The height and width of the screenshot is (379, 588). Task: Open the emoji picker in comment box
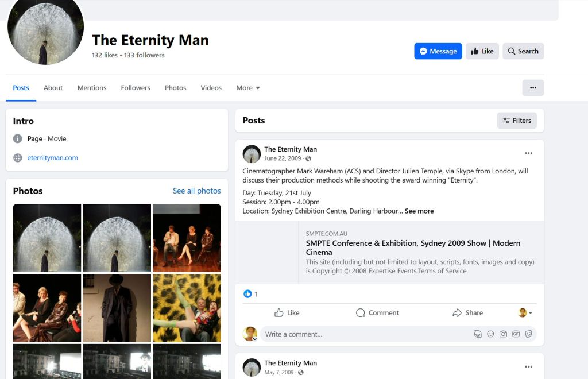coord(490,334)
